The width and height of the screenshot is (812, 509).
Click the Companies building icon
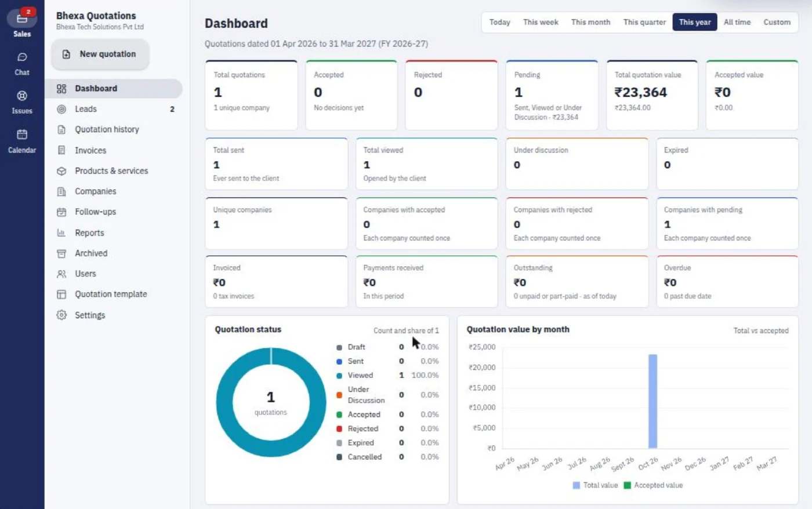click(x=61, y=191)
